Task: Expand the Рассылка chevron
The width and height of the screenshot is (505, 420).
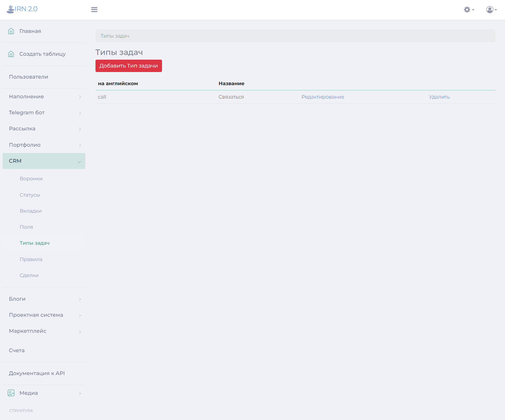Action: click(80, 129)
